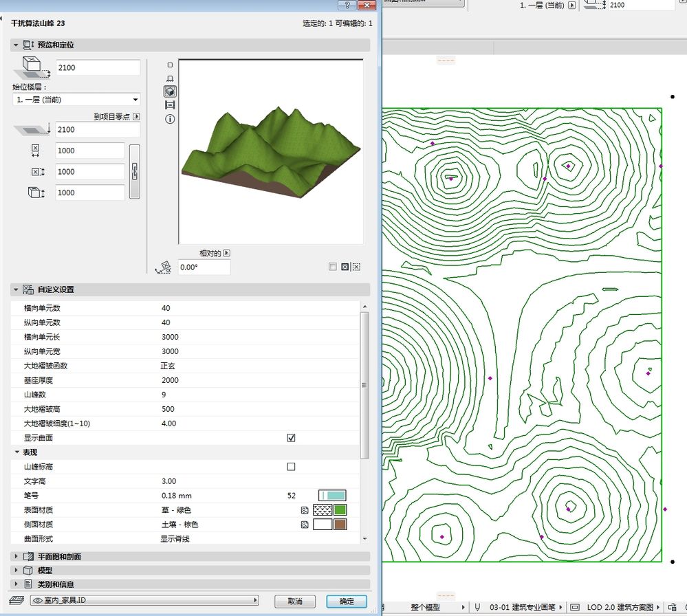The width and height of the screenshot is (687, 616).
Task: Select the 2D symbol preview icon
Action: click(170, 65)
